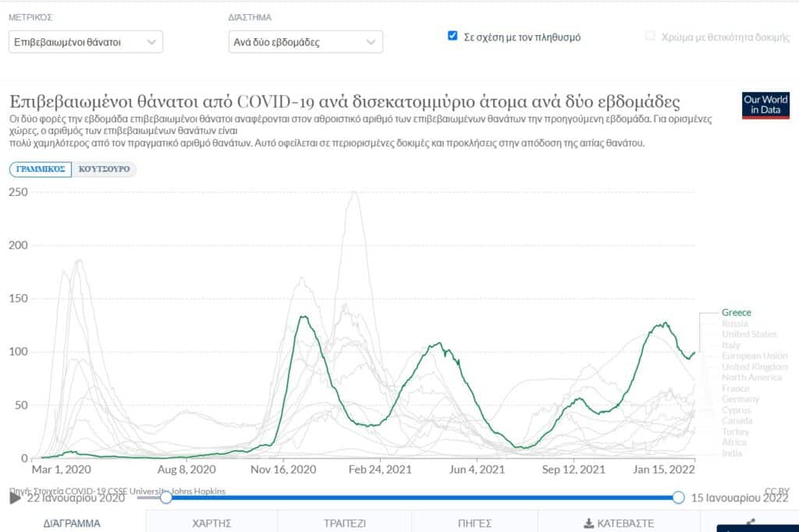
Task: Select Africa in the chart legend
Action: tap(733, 442)
